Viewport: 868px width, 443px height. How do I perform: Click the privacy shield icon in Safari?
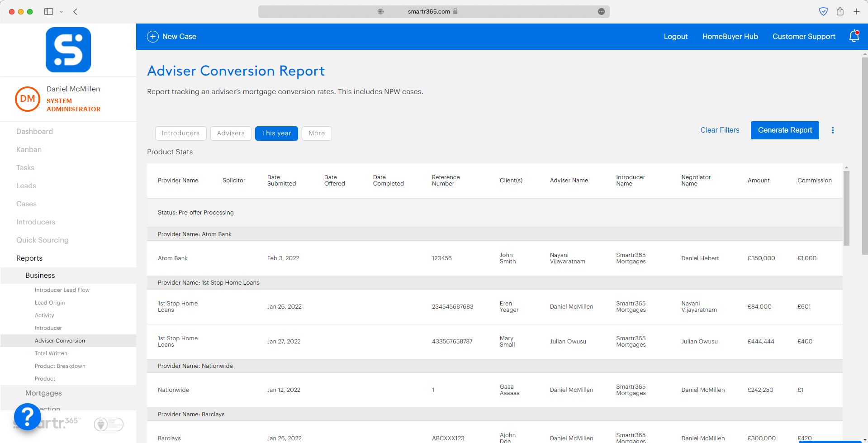[x=823, y=11]
